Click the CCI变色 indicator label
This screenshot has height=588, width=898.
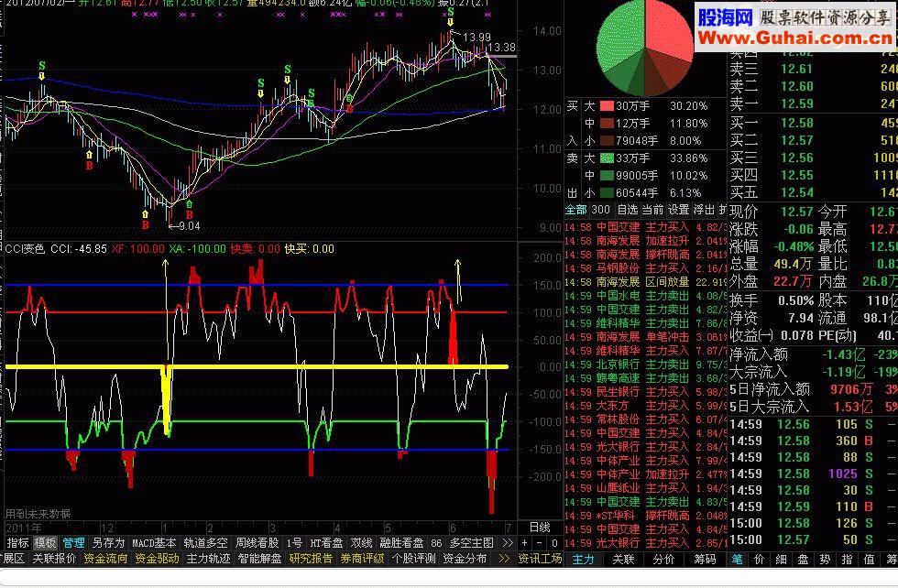pos(25,249)
